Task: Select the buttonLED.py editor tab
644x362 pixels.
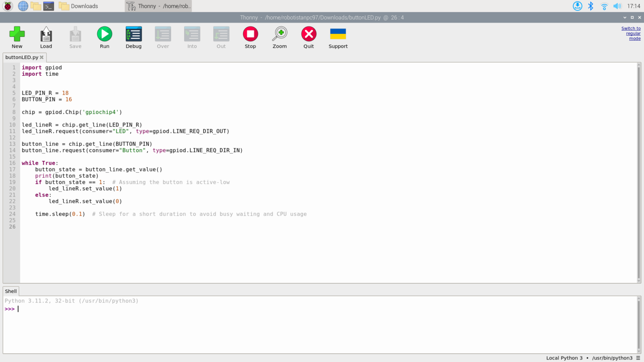Action: [21, 57]
